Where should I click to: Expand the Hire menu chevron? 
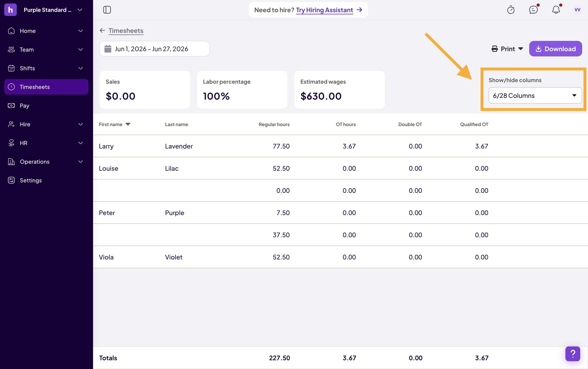[x=81, y=124]
